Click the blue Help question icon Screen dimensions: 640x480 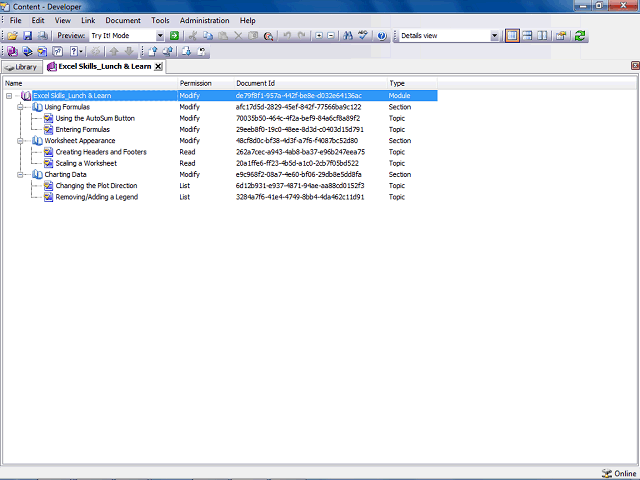(382, 36)
